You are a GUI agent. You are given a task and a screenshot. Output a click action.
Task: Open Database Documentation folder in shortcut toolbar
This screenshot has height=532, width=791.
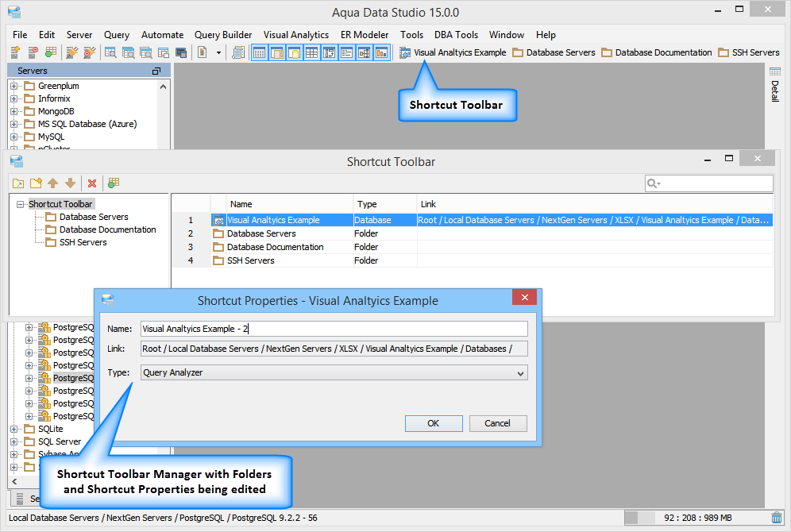coord(657,52)
